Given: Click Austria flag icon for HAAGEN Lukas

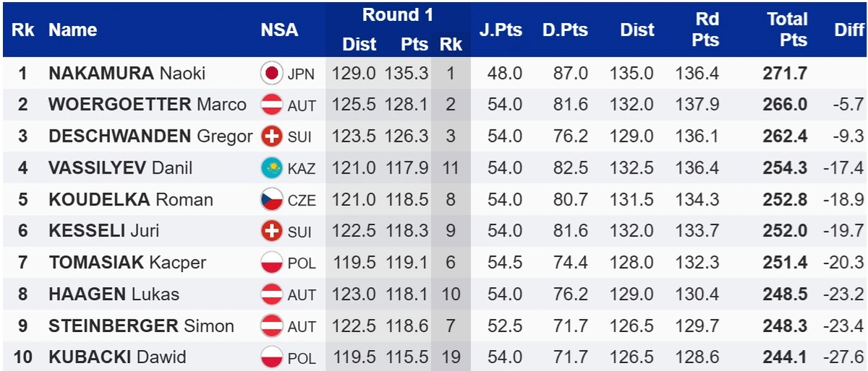Looking at the screenshot, I should (271, 294).
